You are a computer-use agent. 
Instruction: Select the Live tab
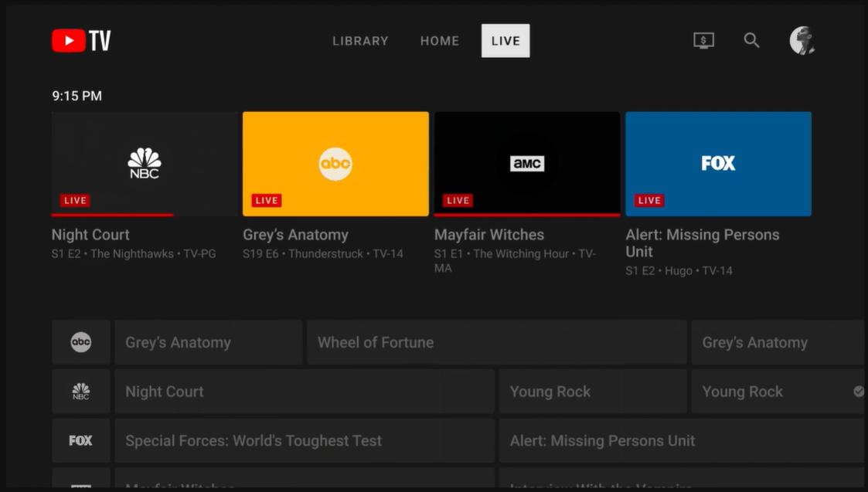click(x=505, y=40)
